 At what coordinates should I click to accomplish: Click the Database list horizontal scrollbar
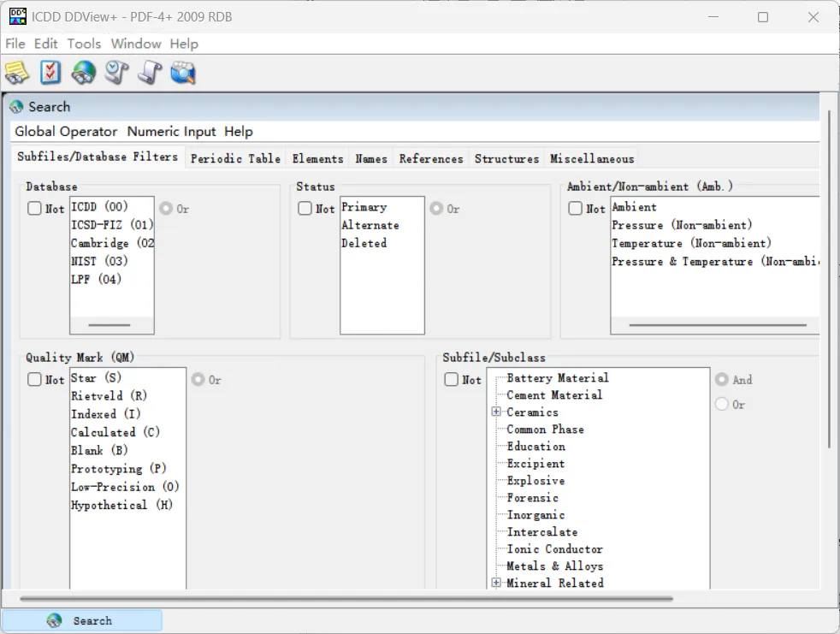click(x=109, y=325)
